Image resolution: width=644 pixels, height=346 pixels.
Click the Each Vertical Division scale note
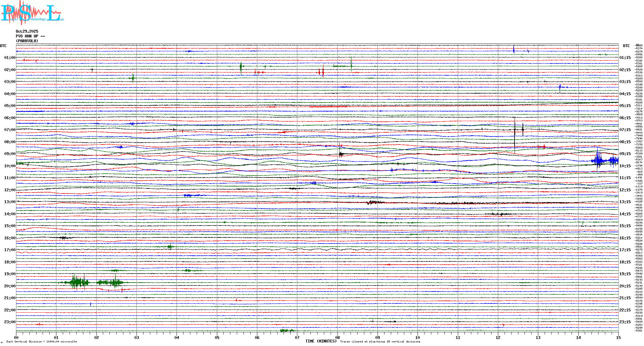coord(42,342)
